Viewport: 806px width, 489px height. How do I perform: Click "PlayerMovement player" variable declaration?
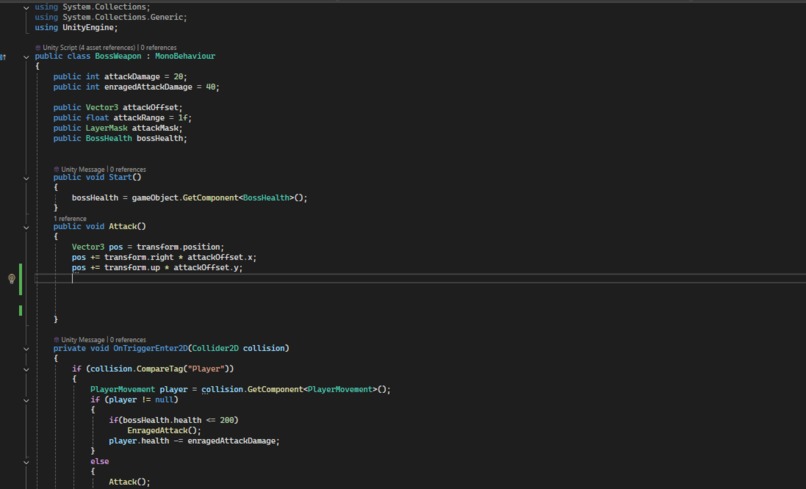click(139, 389)
